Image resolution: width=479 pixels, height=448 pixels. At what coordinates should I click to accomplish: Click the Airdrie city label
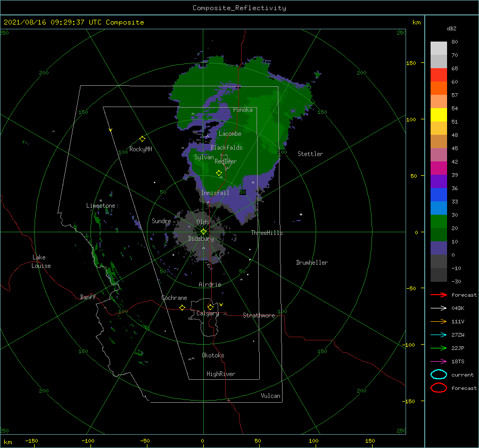pos(210,284)
